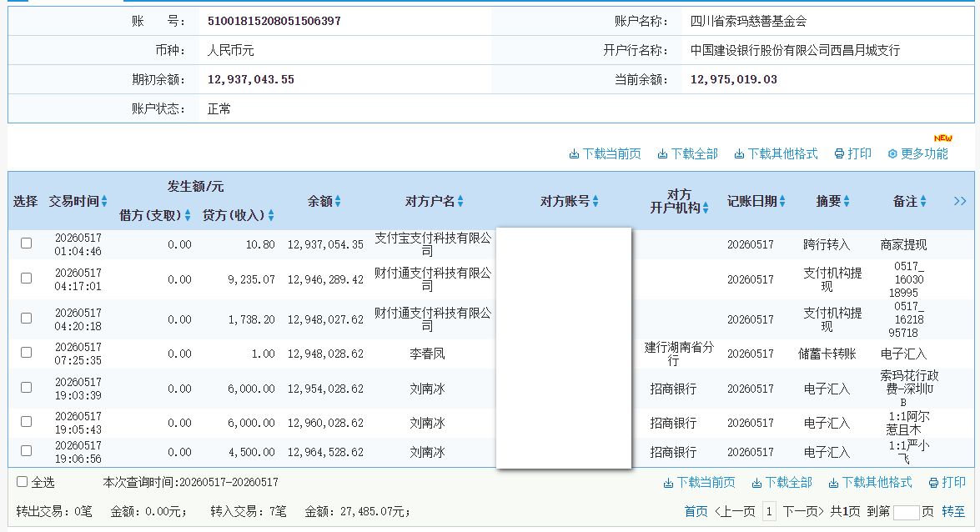Sort by 对方户名 arrow icon

[x=460, y=201]
